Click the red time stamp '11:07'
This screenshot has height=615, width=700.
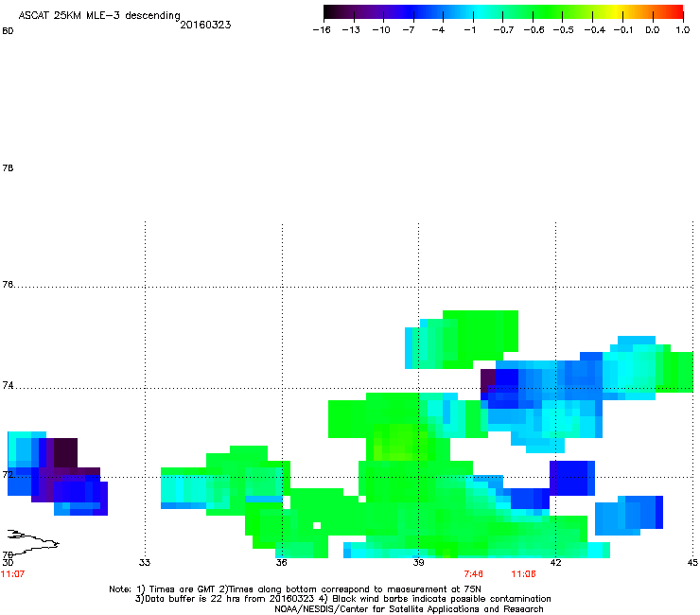12,574
